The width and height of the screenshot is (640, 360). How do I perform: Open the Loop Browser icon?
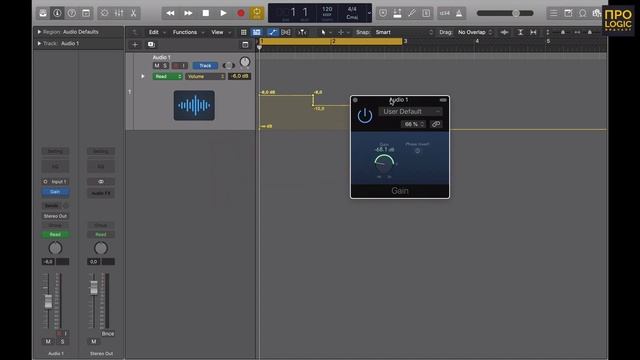pyautogui.click(x=583, y=13)
